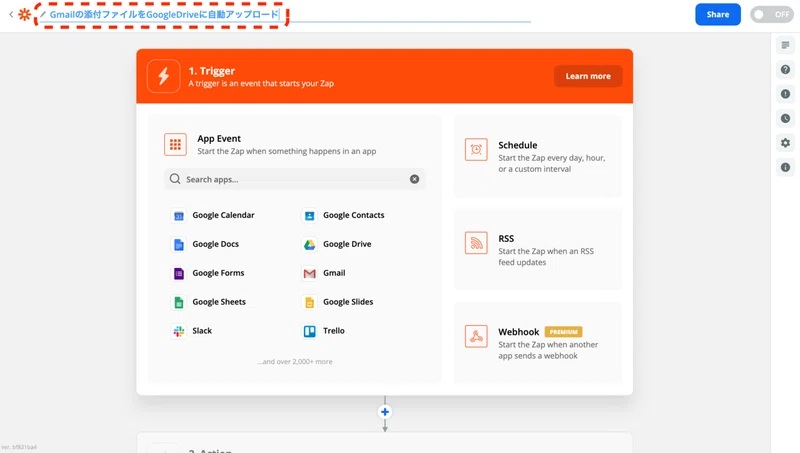Click inside the Search apps field
The width and height of the screenshot is (800, 453).
tap(294, 179)
